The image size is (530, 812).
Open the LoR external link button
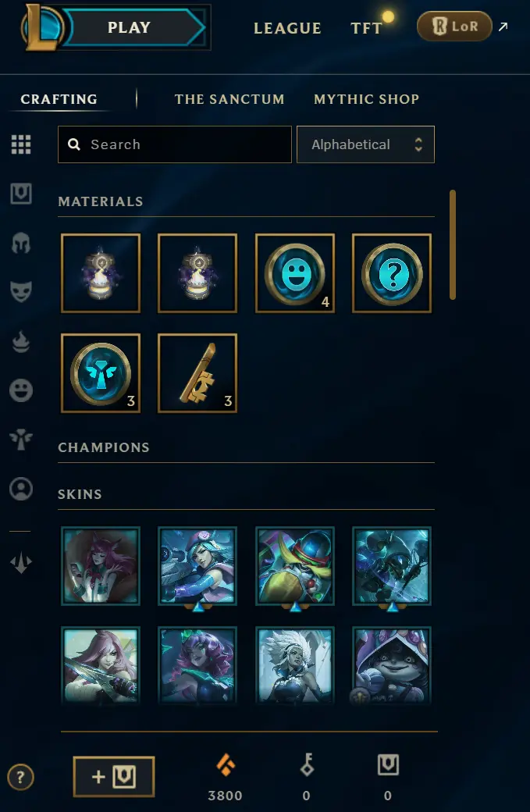click(x=454, y=26)
